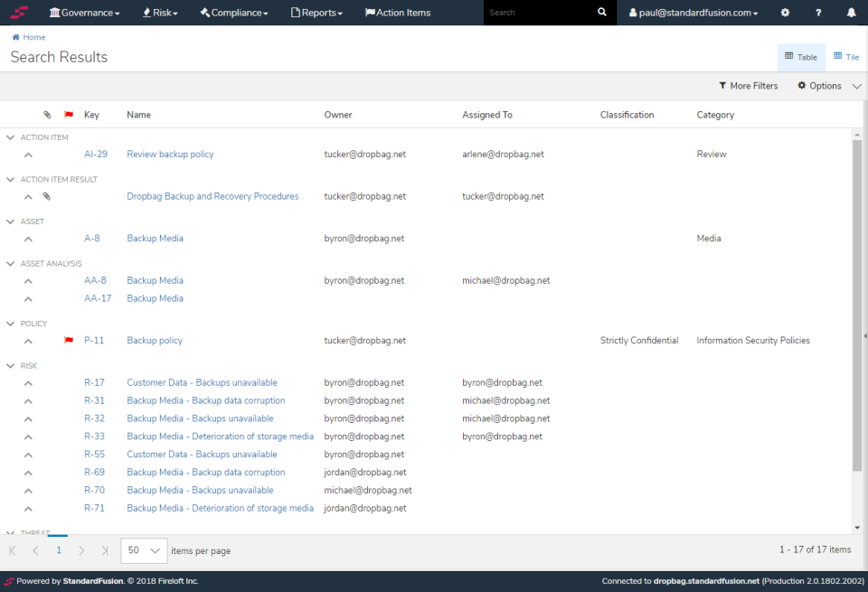The image size is (868, 592).
Task: Sort by Name column header
Action: coord(138,115)
